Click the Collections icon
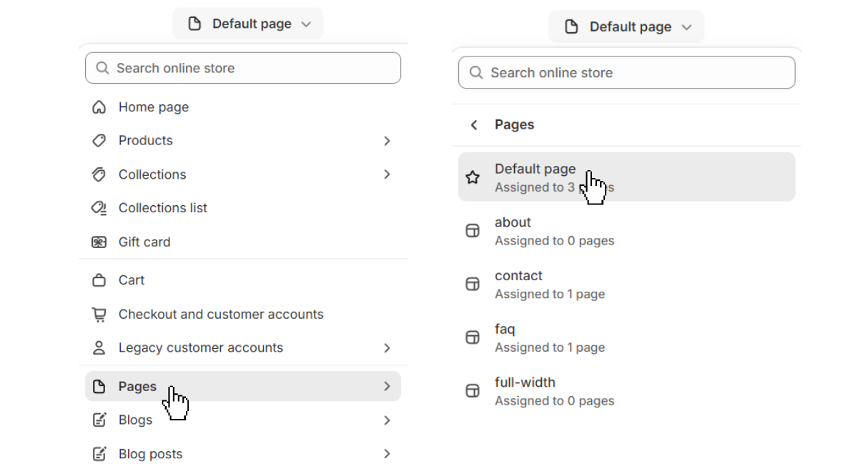 (99, 174)
